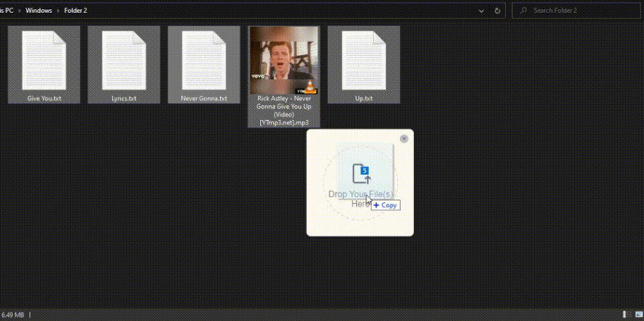Switch to large icons view in status bar

pos(638,315)
